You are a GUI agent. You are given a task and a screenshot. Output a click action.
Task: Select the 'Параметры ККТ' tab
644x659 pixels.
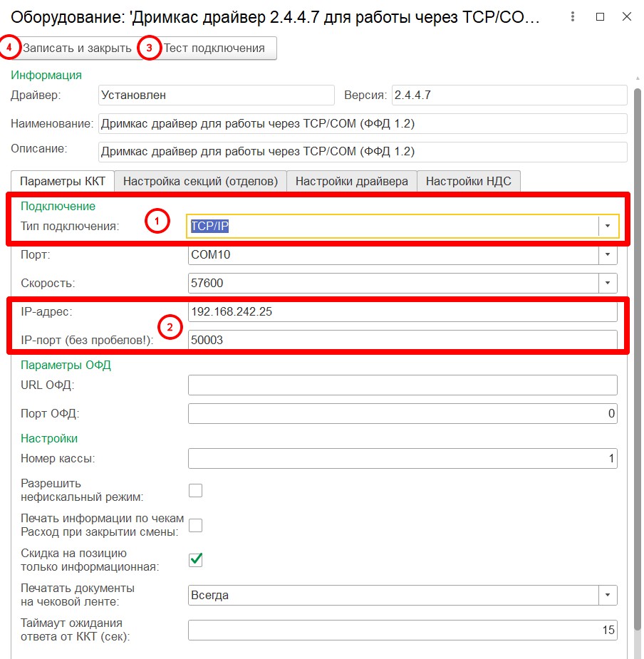62,181
